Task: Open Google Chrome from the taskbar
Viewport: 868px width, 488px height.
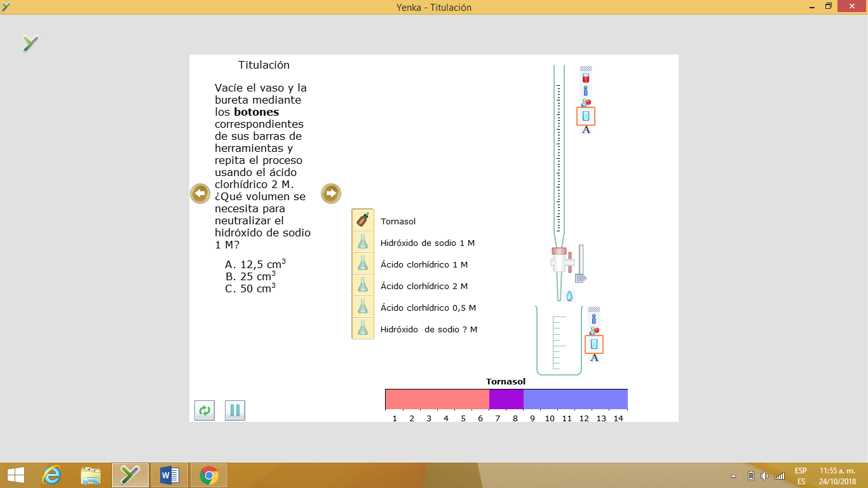Action: [208, 475]
